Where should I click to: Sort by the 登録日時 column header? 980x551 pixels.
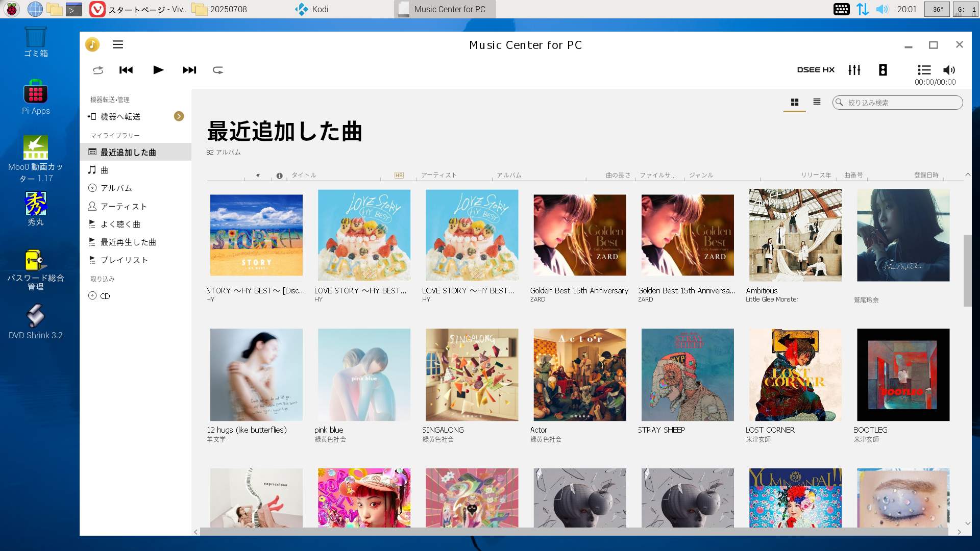(926, 175)
